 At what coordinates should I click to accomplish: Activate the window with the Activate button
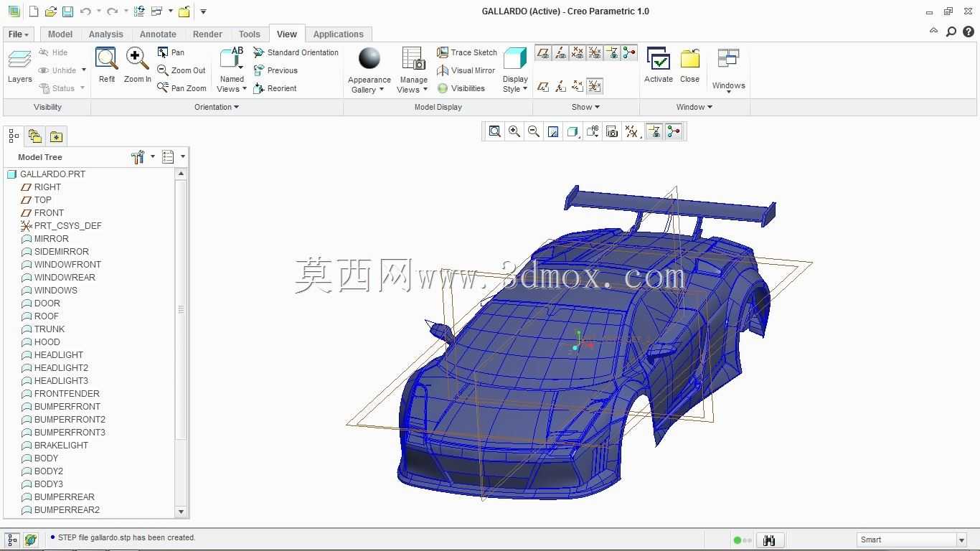pyautogui.click(x=659, y=66)
